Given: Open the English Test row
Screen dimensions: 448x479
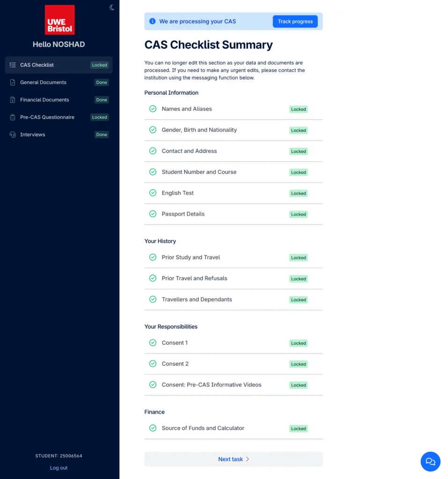Looking at the screenshot, I should [178, 193].
